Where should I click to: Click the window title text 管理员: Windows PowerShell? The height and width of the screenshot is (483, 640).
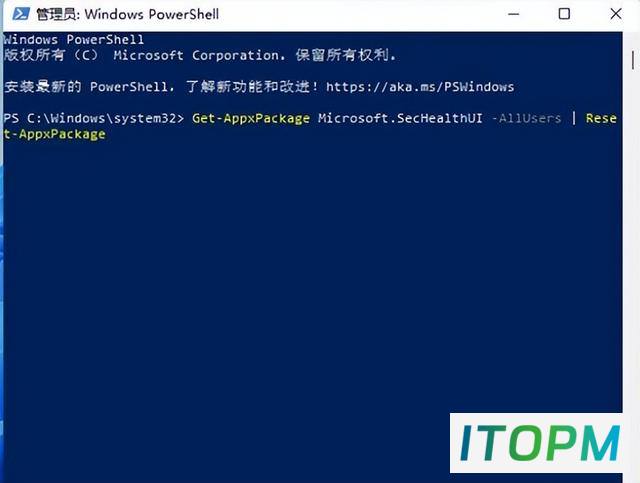128,14
